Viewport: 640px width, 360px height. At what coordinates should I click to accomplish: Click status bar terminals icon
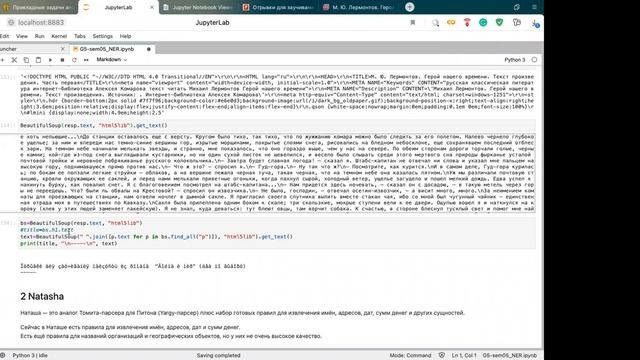coord(3,356)
